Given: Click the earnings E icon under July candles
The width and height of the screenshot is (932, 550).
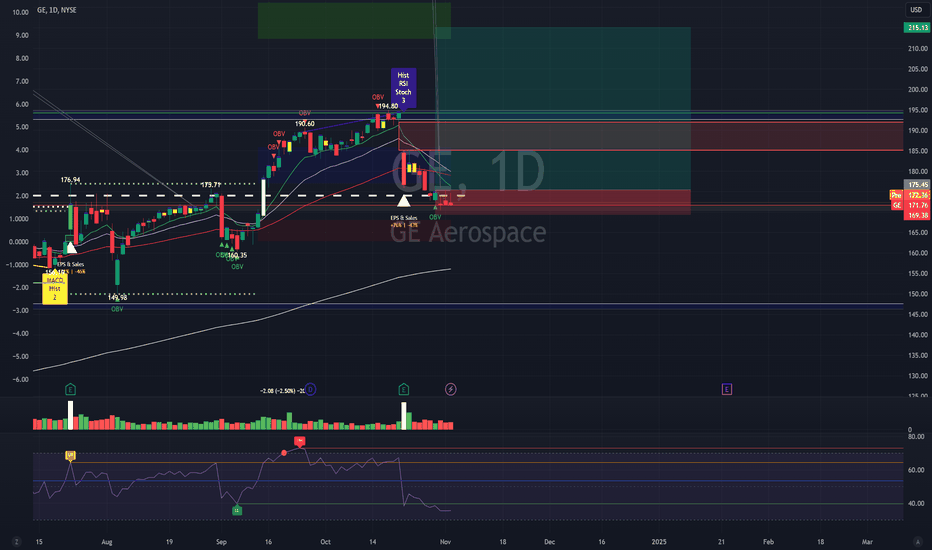Looking at the screenshot, I should tap(70, 390).
